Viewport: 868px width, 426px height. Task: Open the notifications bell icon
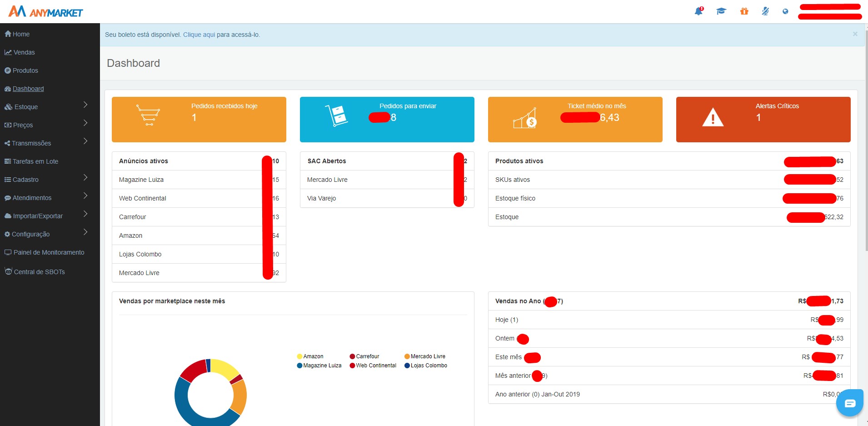click(x=698, y=11)
